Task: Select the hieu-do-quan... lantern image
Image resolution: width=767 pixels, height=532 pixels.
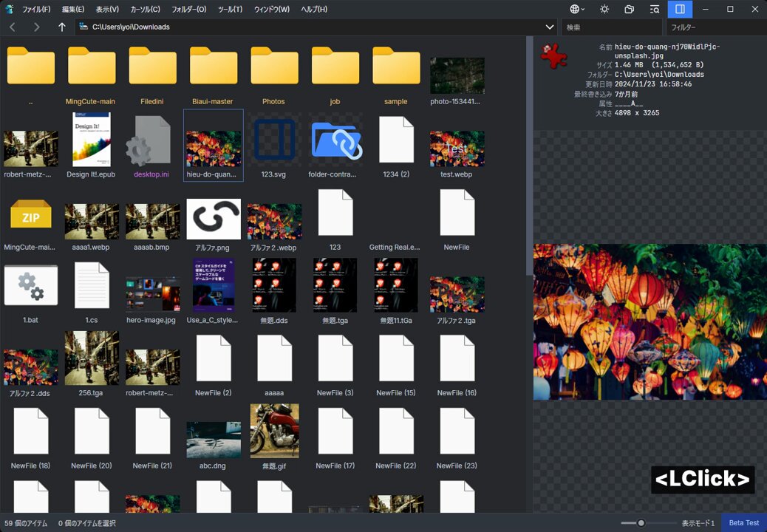Action: coord(214,146)
